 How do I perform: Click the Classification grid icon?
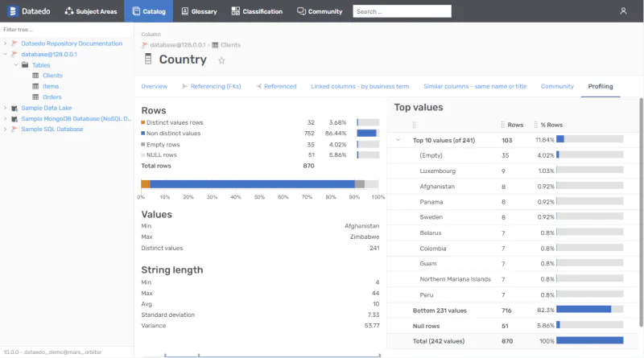(235, 11)
